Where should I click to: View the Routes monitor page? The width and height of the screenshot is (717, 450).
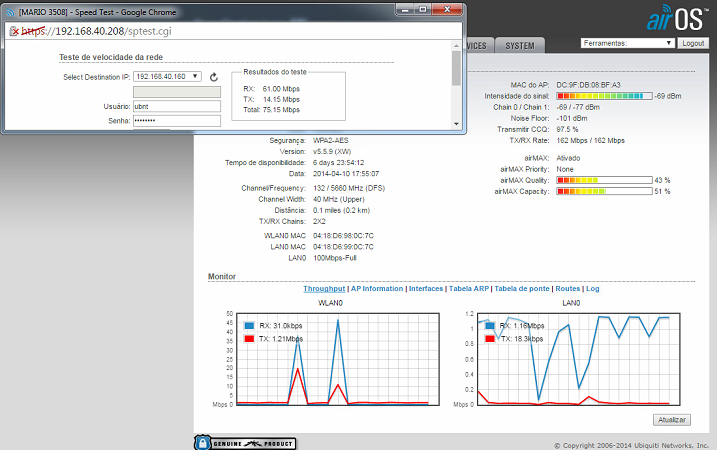tap(570, 288)
